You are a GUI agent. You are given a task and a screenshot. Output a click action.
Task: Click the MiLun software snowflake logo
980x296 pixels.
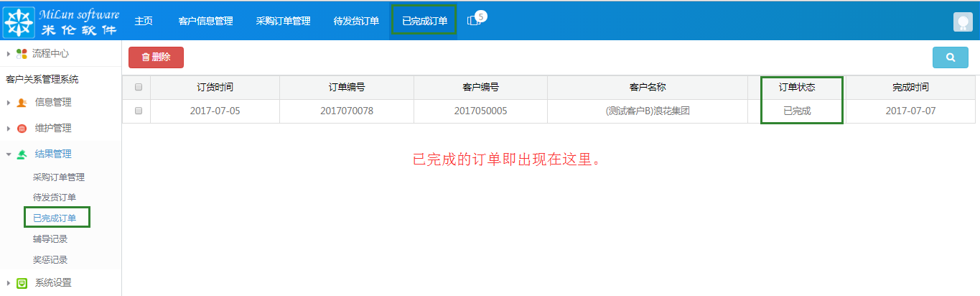pyautogui.click(x=20, y=22)
